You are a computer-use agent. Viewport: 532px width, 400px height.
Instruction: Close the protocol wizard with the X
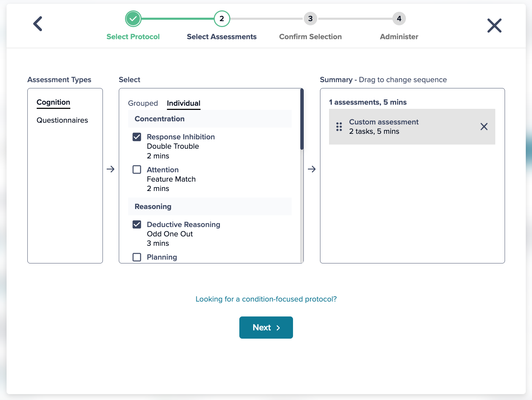point(495,25)
